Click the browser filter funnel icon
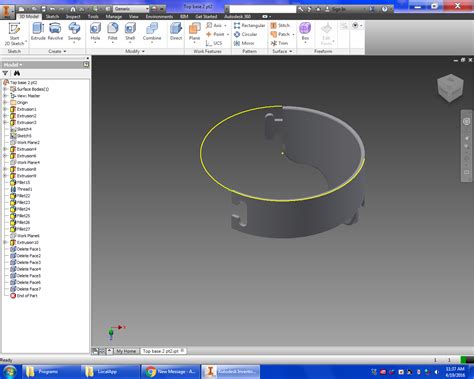Screen dimensions: 474x379 pos(5,73)
